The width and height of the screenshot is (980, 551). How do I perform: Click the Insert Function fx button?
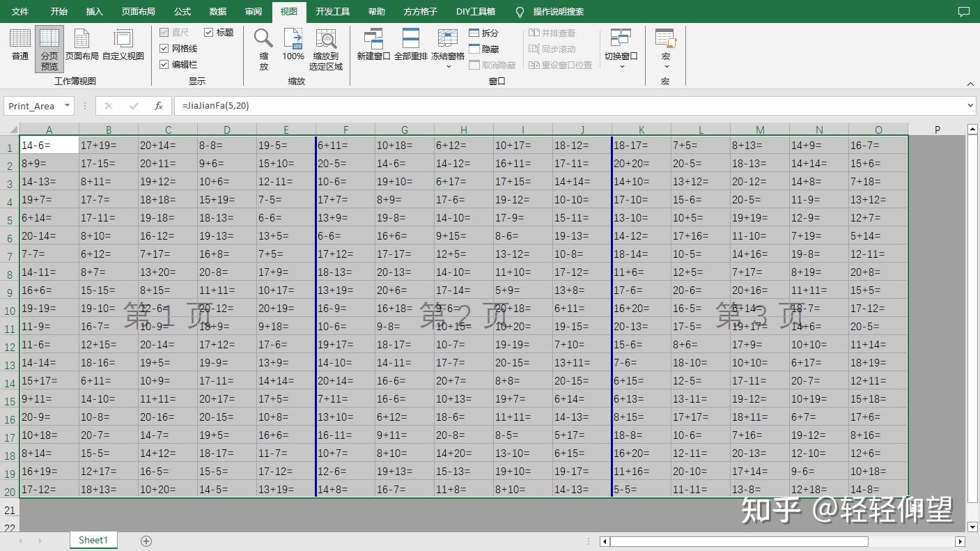(159, 106)
